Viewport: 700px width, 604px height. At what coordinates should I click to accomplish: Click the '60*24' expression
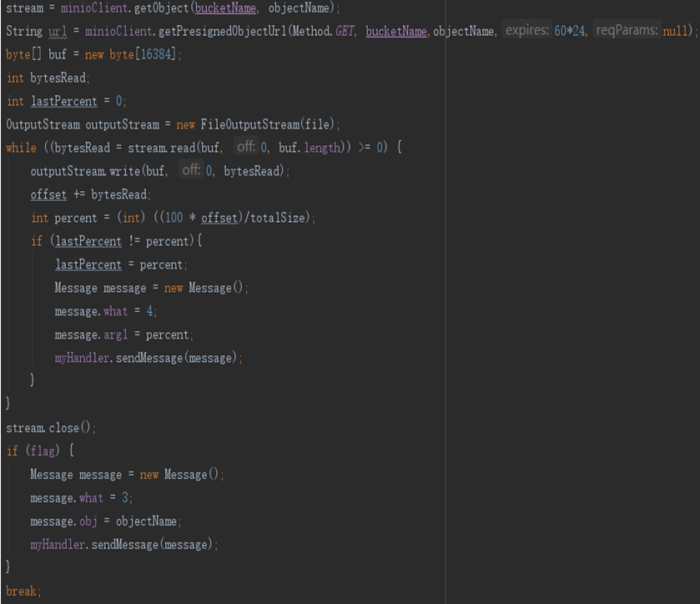tap(570, 31)
